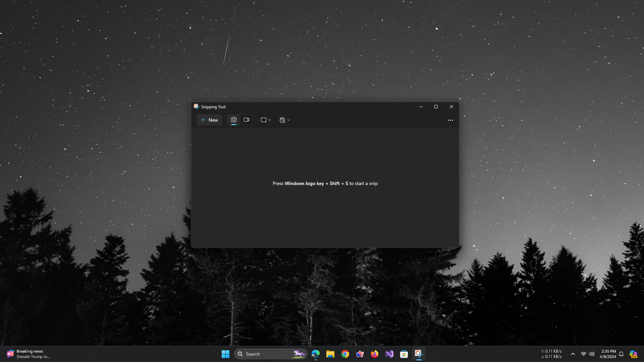This screenshot has height=362, width=644.
Task: Open the delay snip timer dropdown
Action: [284, 120]
